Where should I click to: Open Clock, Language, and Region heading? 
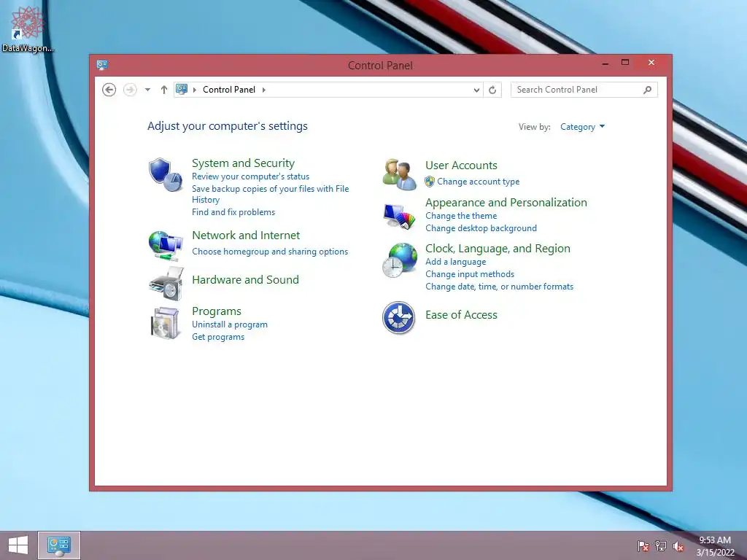(x=498, y=249)
